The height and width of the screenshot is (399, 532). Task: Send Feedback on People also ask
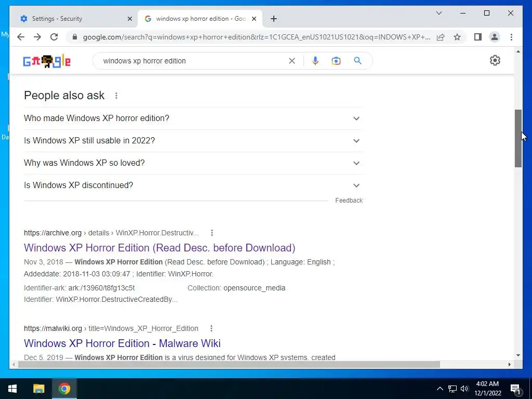(x=349, y=201)
